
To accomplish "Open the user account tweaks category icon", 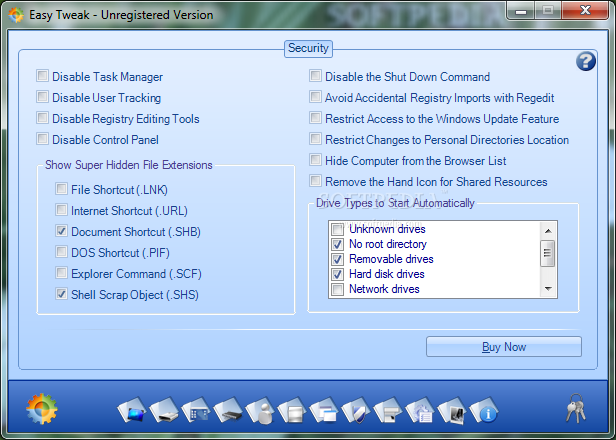I will point(260,411).
